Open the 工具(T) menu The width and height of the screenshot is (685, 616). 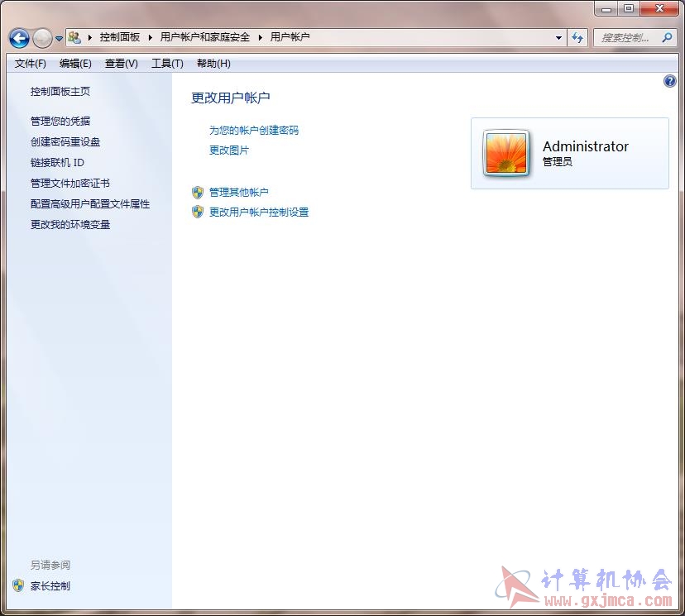click(x=166, y=64)
